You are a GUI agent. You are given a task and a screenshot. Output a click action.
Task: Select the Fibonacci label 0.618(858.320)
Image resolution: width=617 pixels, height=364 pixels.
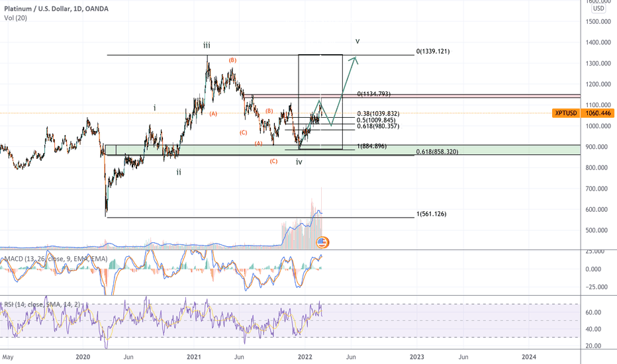437,152
